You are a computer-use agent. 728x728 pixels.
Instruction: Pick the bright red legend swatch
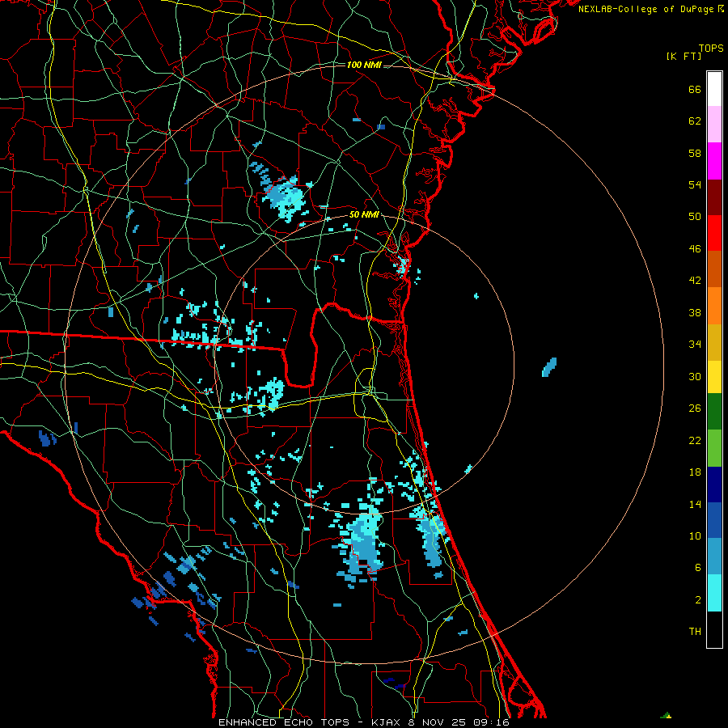[x=714, y=233]
